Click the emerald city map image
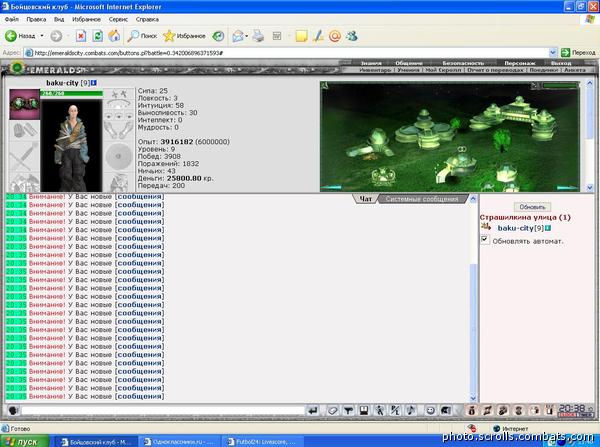This screenshot has height=447, width=600. tap(450, 137)
